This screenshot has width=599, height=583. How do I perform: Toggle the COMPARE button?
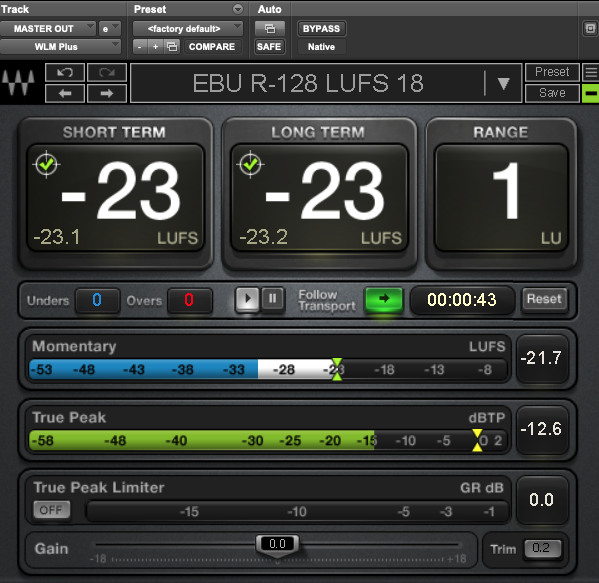point(212,47)
